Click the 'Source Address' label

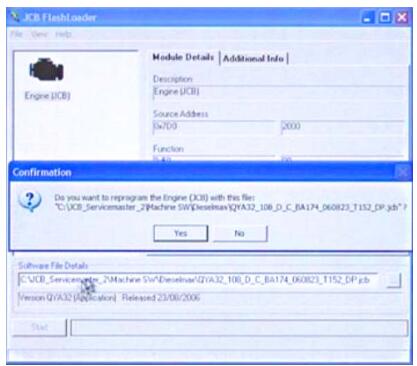[180, 114]
